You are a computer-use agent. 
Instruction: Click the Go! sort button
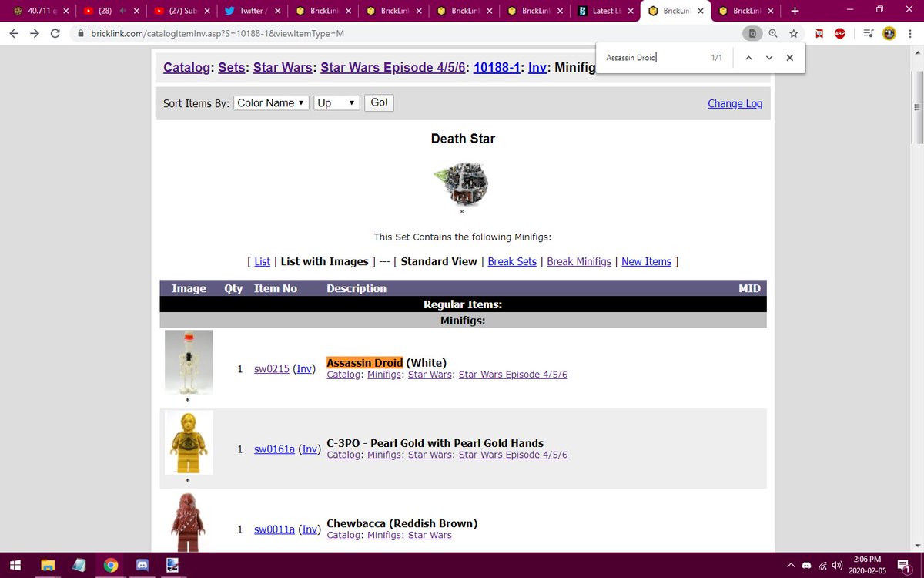(379, 102)
